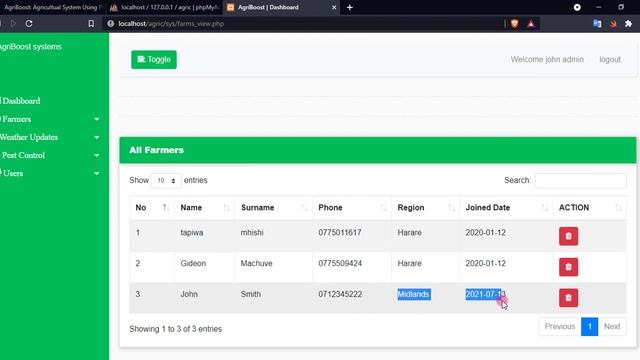Sort table by ACTION column
This screenshot has height=360, width=640.
pyautogui.click(x=589, y=208)
